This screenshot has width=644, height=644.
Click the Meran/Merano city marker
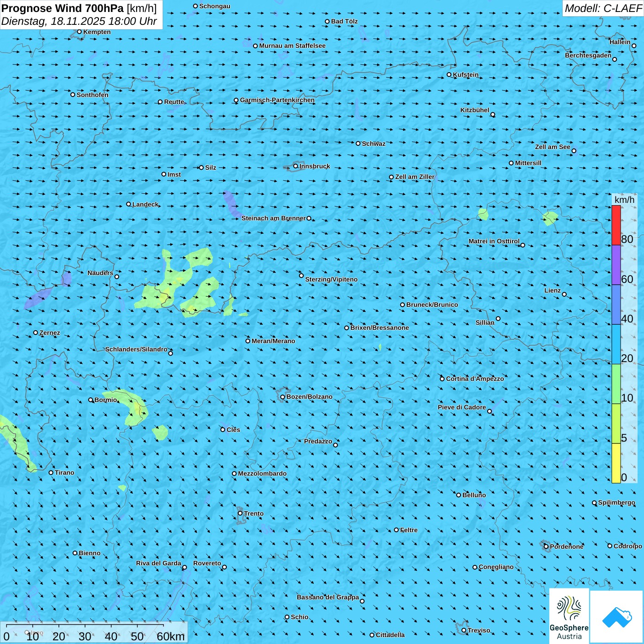(x=248, y=341)
